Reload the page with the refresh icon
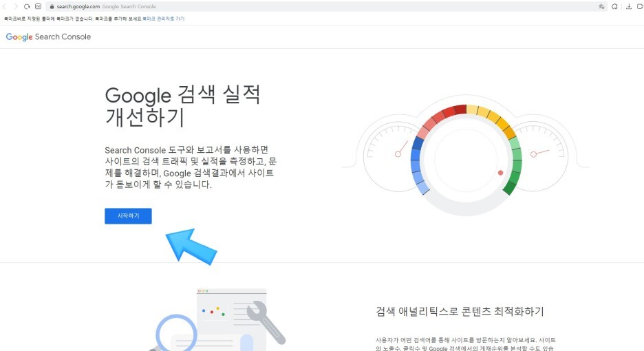This screenshot has width=644, height=351. coord(27,7)
